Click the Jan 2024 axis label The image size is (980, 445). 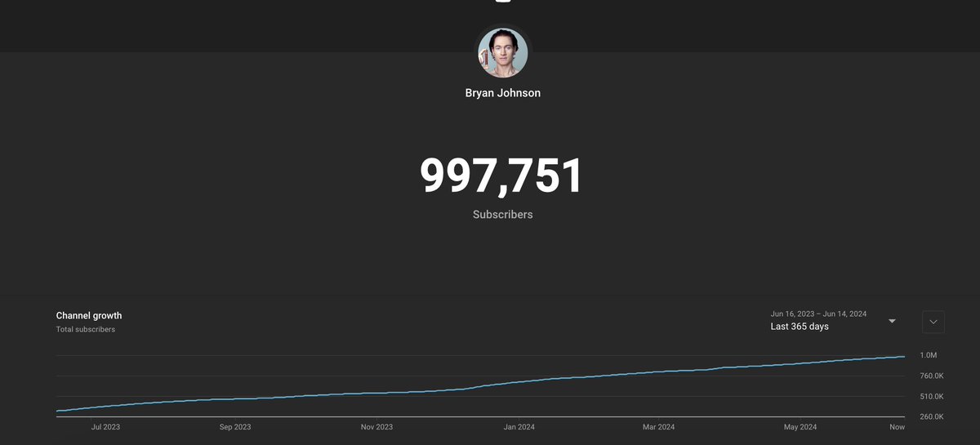(519, 427)
